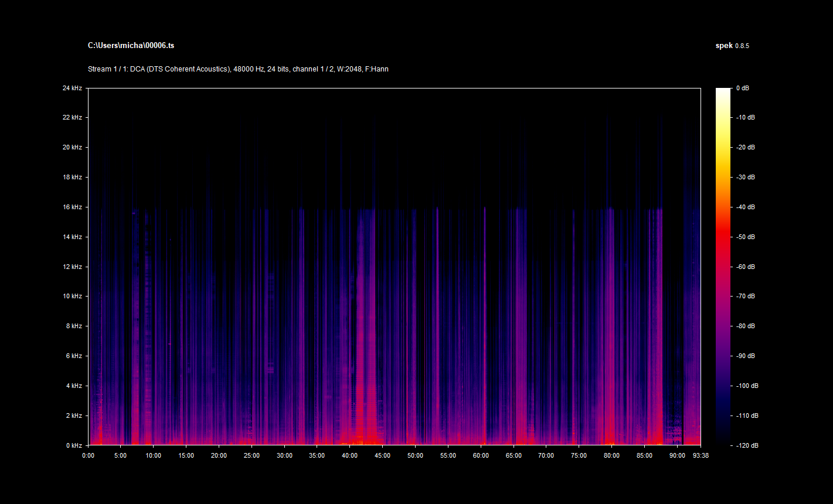Select the 93:38 end time label
The image size is (833, 504).
click(x=701, y=455)
